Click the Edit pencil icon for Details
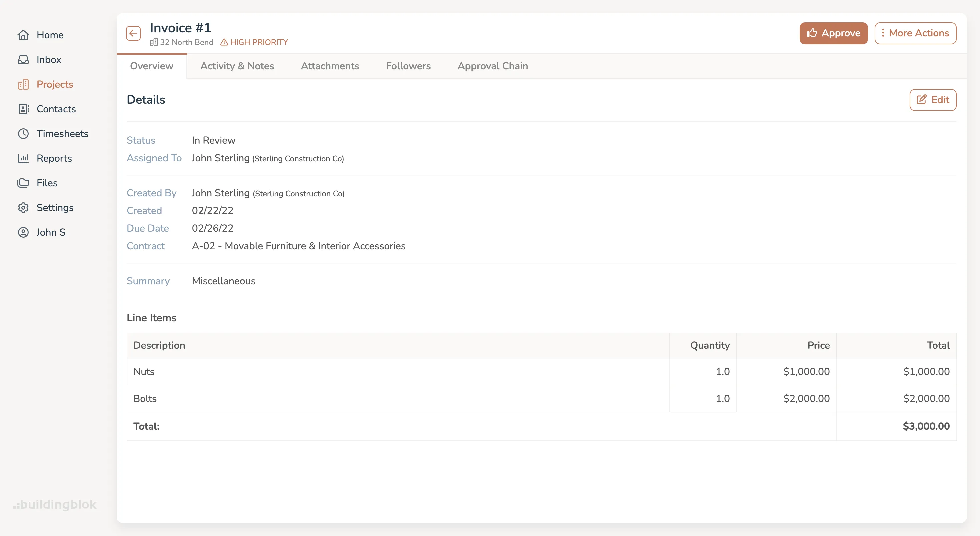 (921, 100)
